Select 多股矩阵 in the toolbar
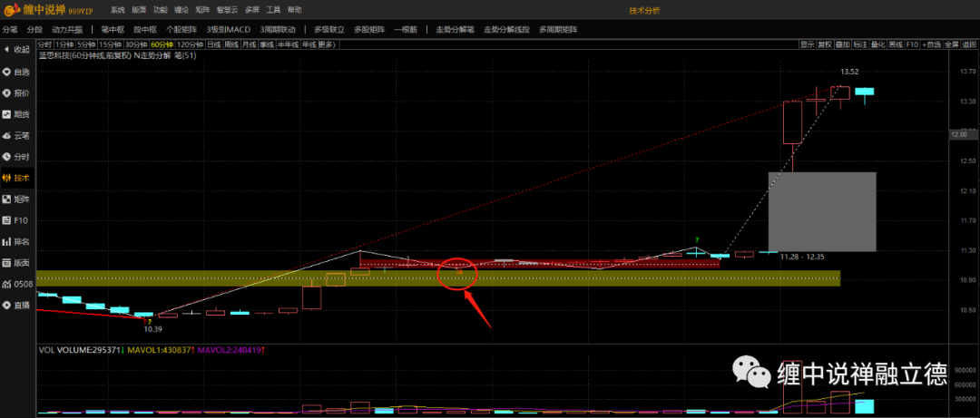Screen dimensions: 980x418 369,29
